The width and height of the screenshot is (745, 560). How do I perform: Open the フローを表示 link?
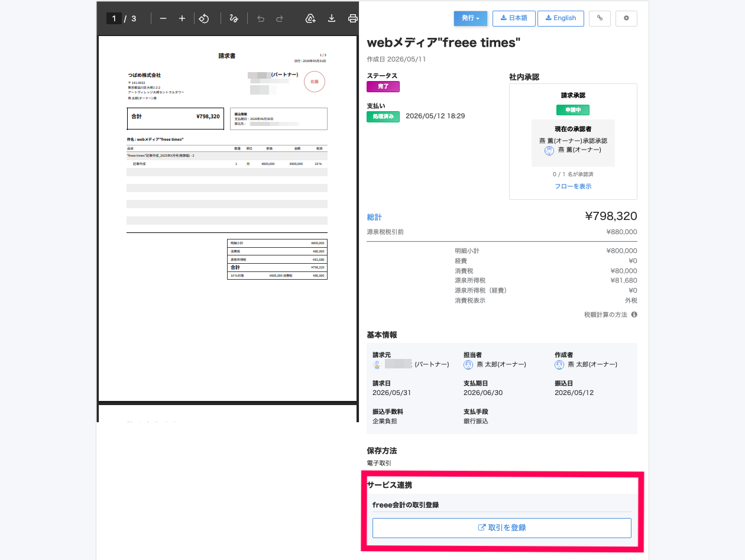click(x=573, y=186)
